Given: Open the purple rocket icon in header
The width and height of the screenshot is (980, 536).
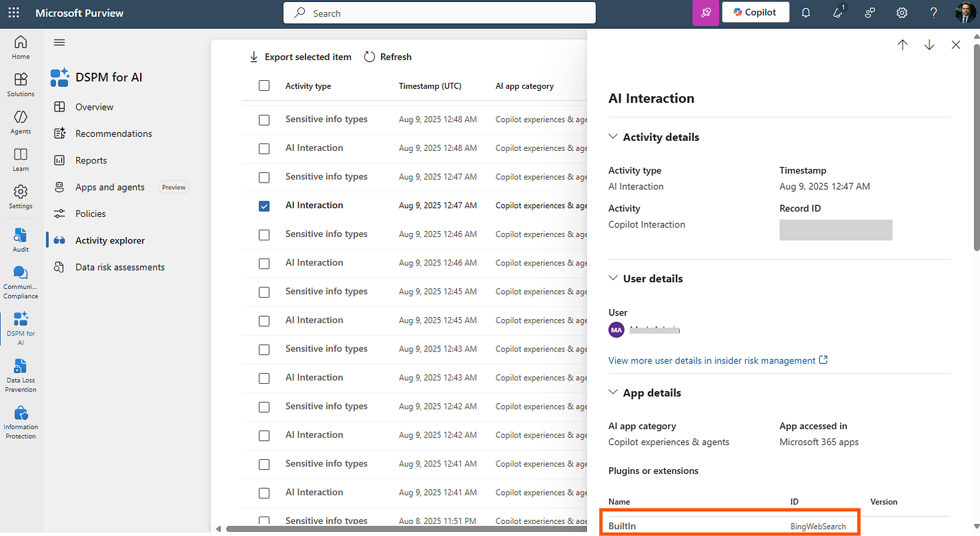Looking at the screenshot, I should pyautogui.click(x=705, y=13).
